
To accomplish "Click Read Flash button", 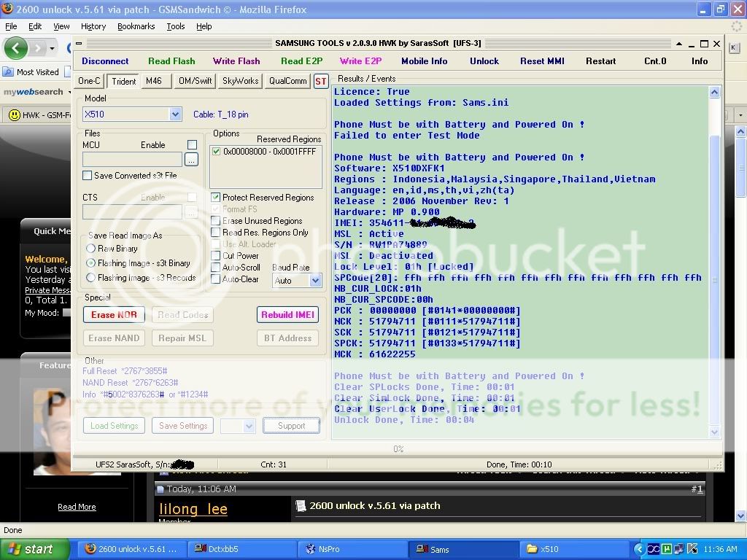I will [x=171, y=61].
